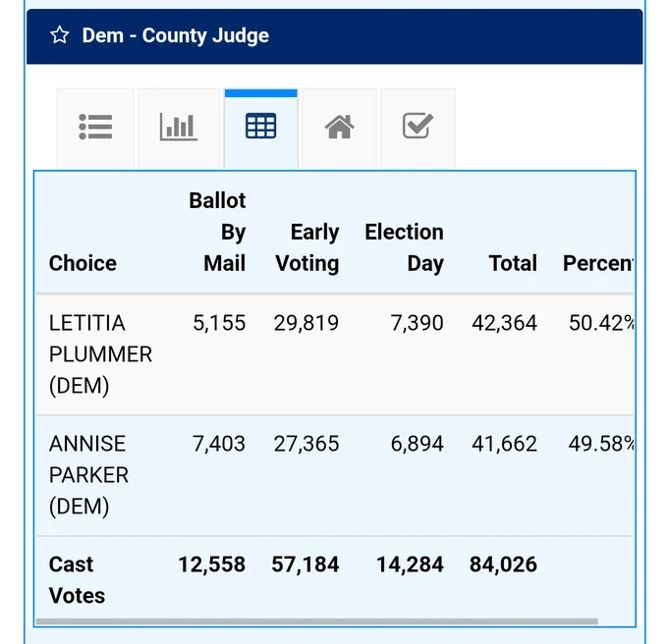Click the Cast Votes row label

click(77, 580)
